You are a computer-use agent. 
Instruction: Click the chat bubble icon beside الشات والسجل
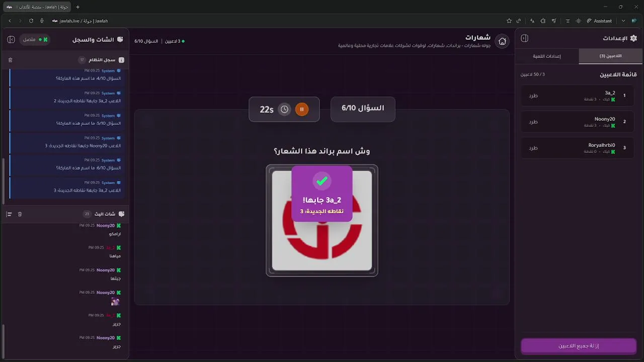(x=120, y=39)
